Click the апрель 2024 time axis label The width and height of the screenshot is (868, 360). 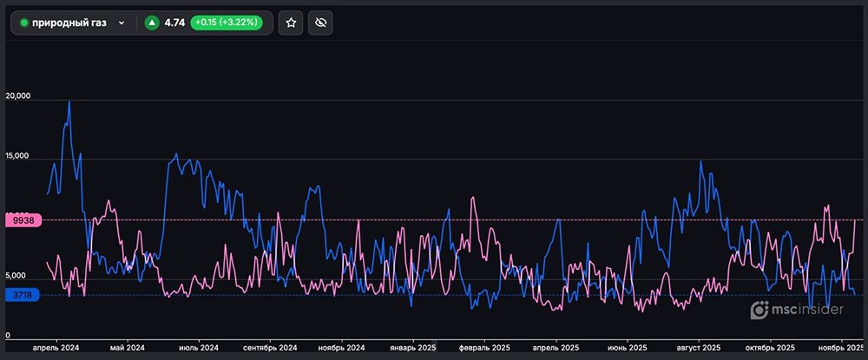56,348
